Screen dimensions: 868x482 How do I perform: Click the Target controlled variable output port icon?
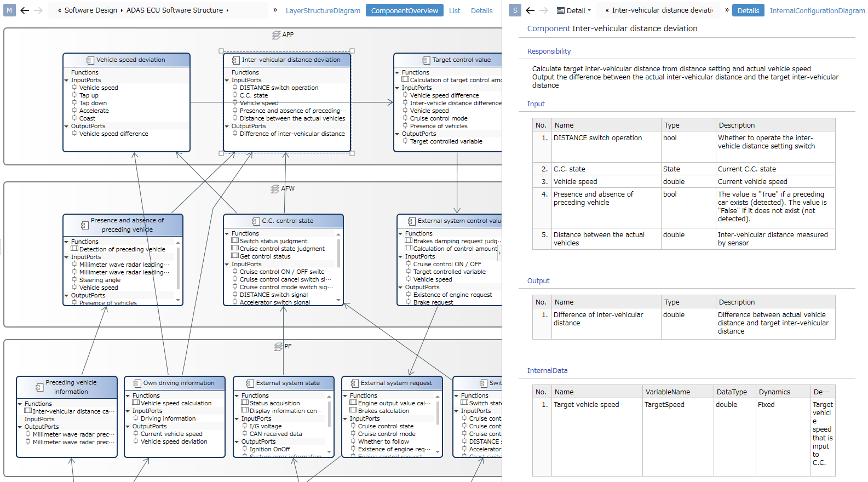tap(405, 141)
